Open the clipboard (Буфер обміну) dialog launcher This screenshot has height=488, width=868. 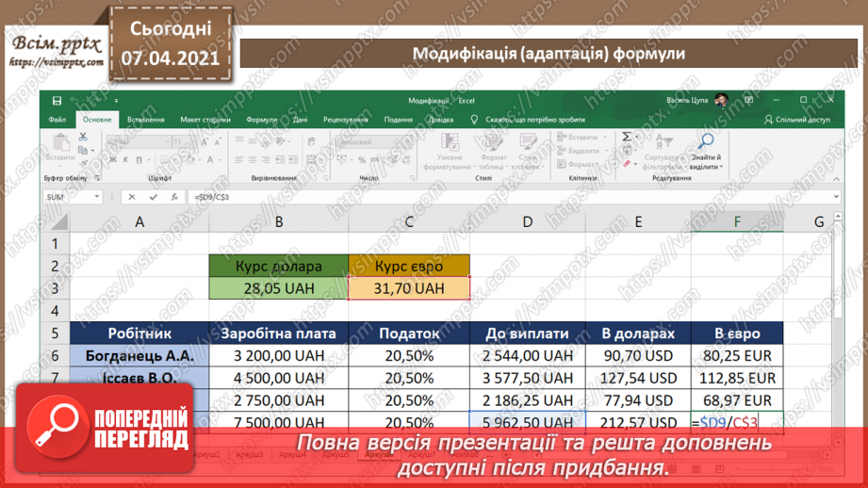(x=97, y=178)
